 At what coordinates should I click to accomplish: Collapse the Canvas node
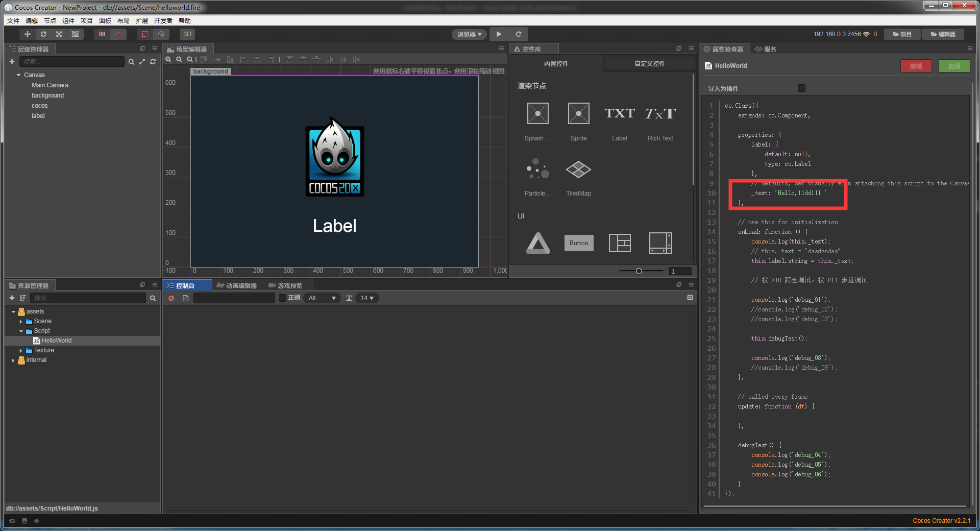pyautogui.click(x=19, y=75)
